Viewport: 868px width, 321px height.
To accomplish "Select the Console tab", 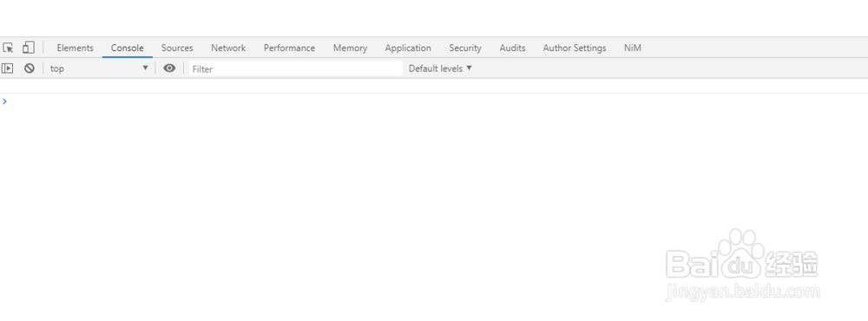I will tap(128, 49).
